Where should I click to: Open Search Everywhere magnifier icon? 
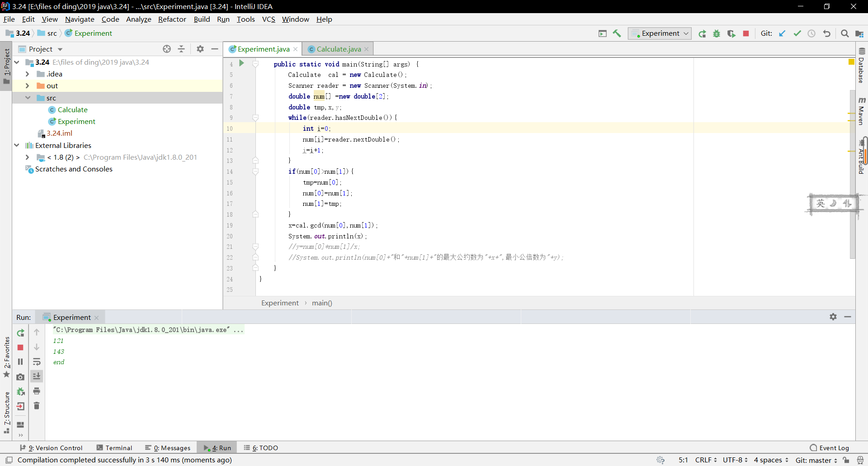(844, 33)
